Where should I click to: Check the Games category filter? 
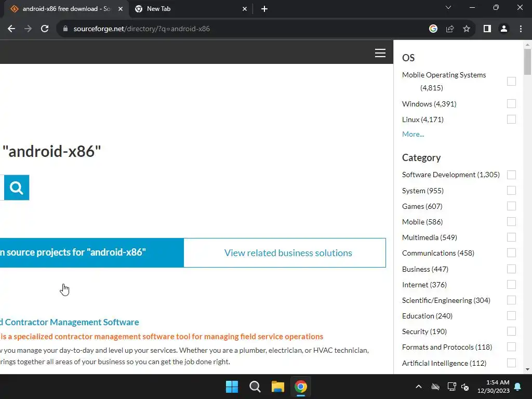click(511, 206)
